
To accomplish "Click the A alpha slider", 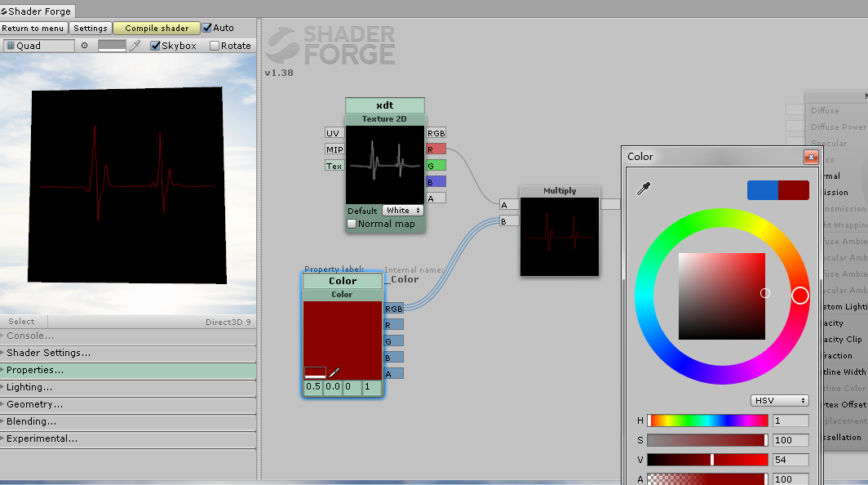I will click(707, 479).
